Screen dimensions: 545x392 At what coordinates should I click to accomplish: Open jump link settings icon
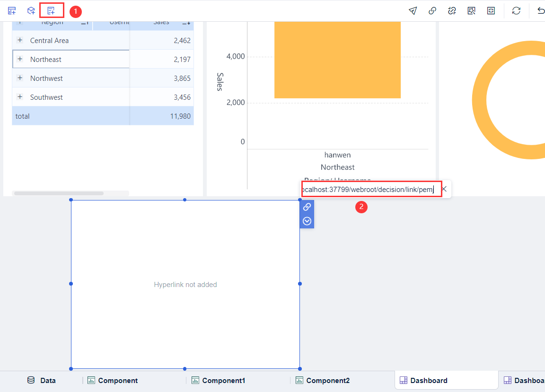coord(452,10)
